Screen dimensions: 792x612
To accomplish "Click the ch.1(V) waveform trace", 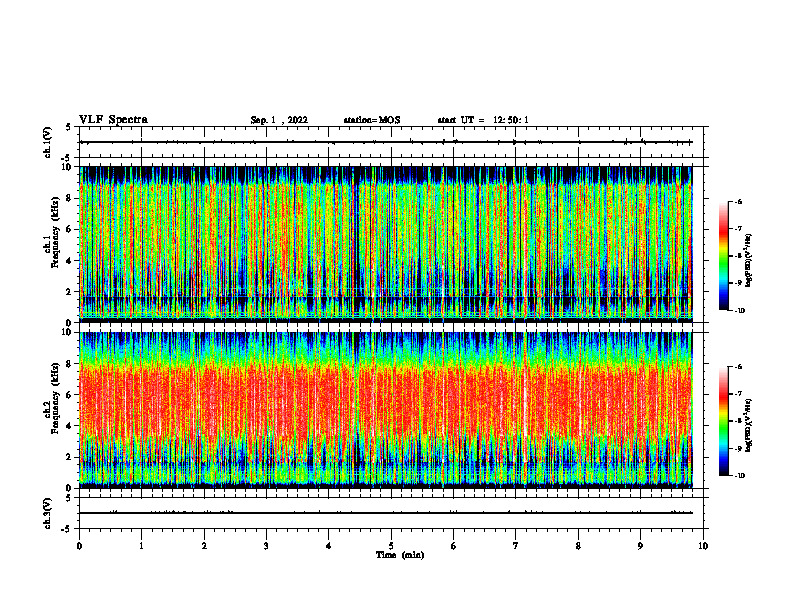I will (x=386, y=142).
